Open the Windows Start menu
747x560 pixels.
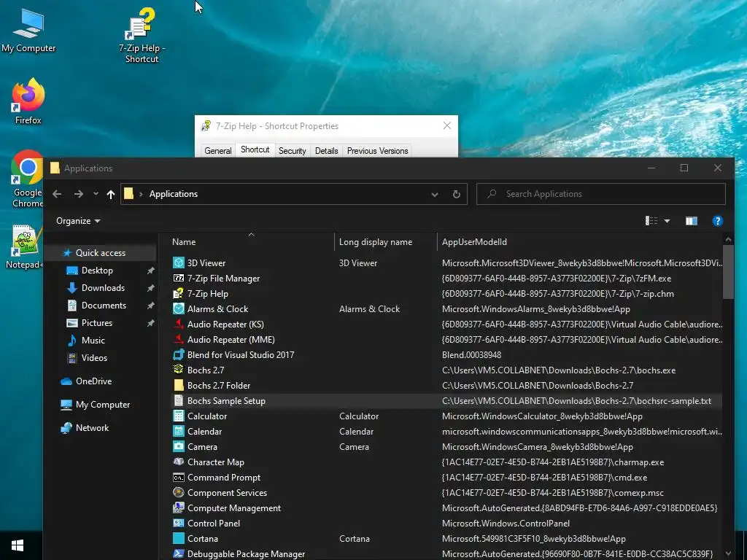[x=18, y=545]
